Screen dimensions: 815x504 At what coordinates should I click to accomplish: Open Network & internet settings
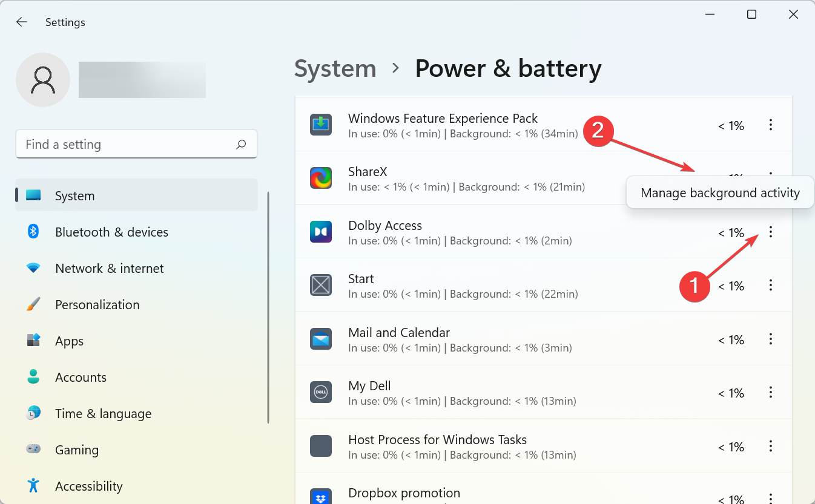pos(136,268)
